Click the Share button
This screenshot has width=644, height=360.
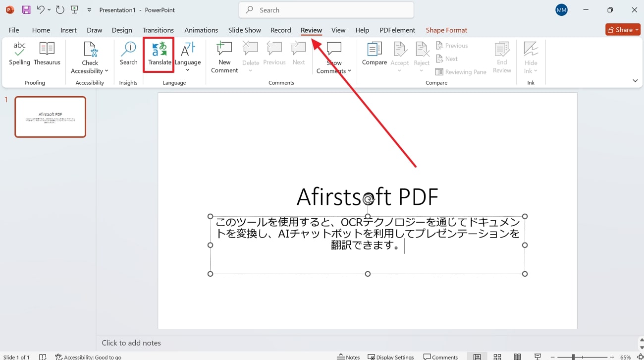tap(623, 30)
